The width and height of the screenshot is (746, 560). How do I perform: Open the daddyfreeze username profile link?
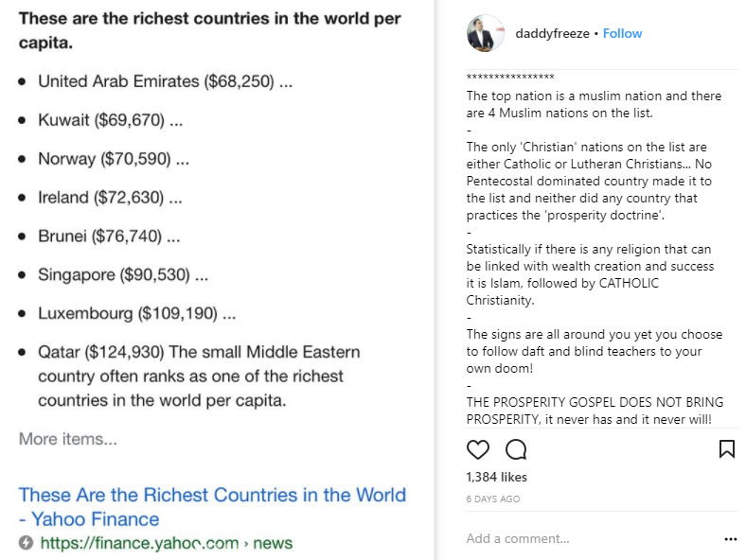click(x=552, y=33)
